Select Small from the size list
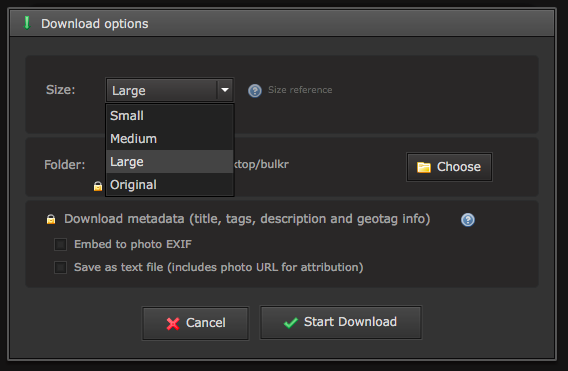Screen dimensions: 568x371 coord(170,116)
